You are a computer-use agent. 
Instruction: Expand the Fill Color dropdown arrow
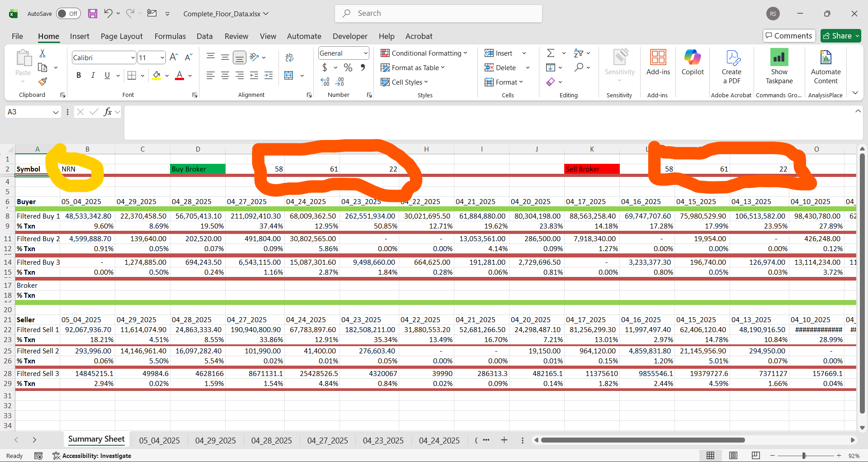[x=166, y=75]
